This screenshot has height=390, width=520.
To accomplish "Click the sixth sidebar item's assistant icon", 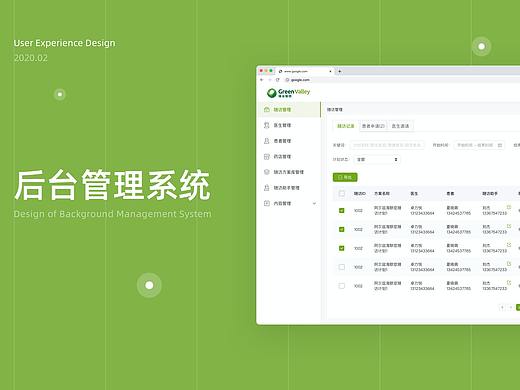I will coord(267,188).
